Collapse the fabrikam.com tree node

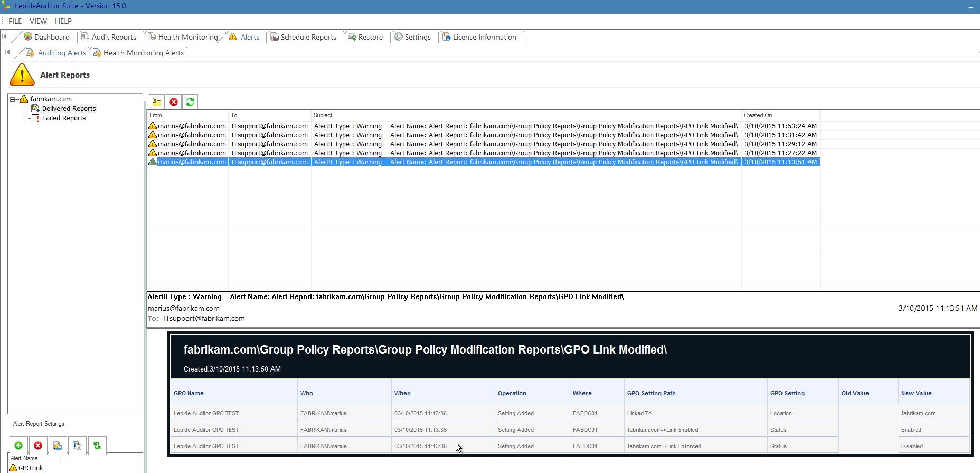[x=13, y=99]
